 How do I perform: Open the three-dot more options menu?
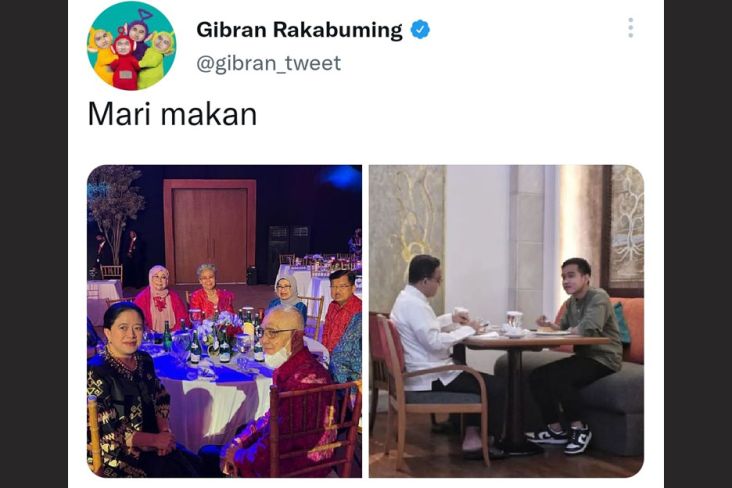[630, 28]
